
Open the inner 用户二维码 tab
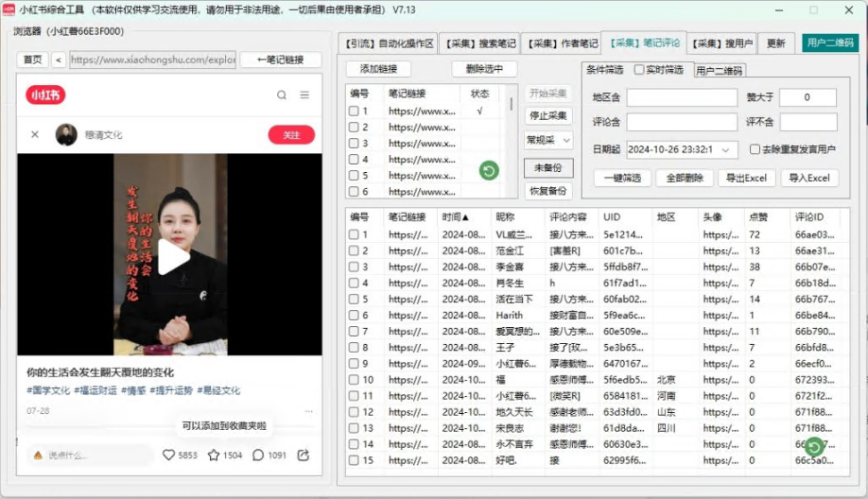point(720,71)
